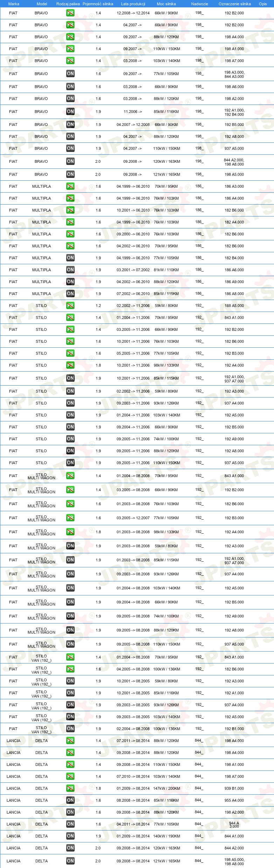Select the '1.2' engine capacity cell
274x868 pixels.
tap(98, 306)
